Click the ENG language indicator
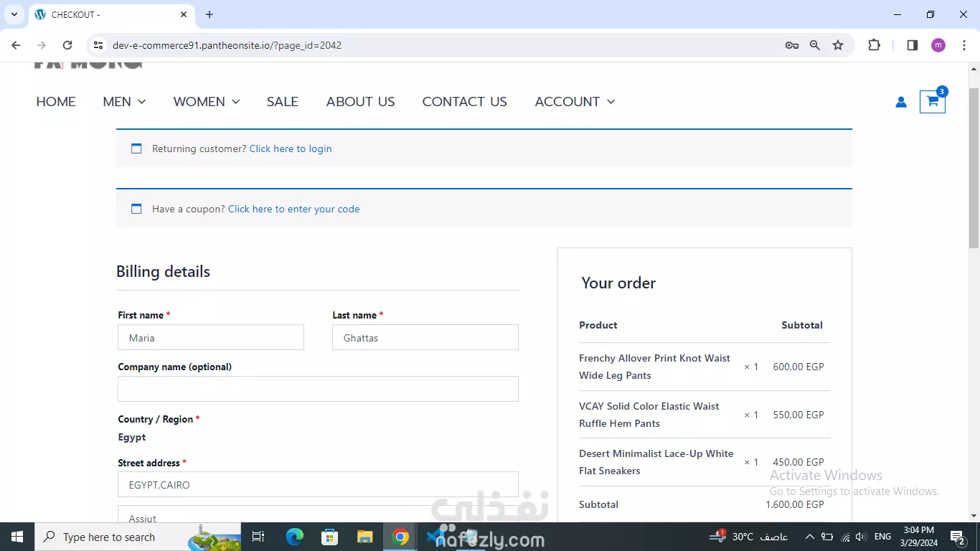Viewport: 980px width, 551px height. [883, 537]
